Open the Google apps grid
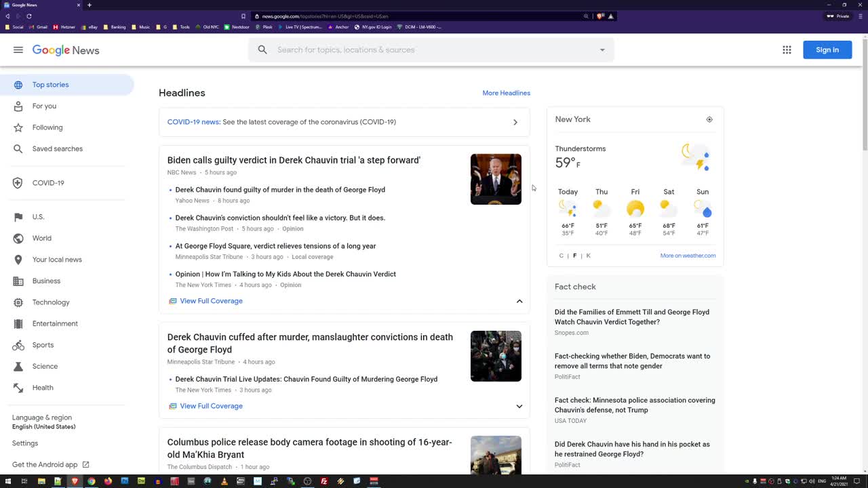Image resolution: width=868 pixels, height=488 pixels. [x=787, y=49]
